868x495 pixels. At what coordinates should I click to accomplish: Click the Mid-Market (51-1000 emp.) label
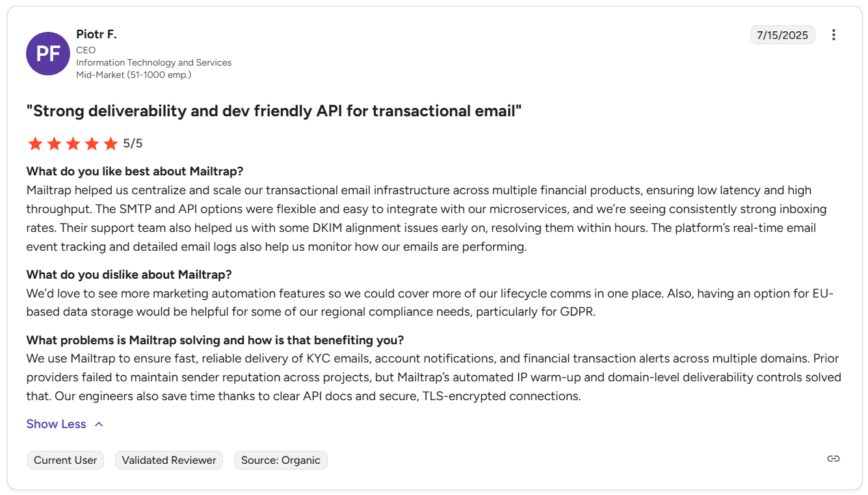135,74
